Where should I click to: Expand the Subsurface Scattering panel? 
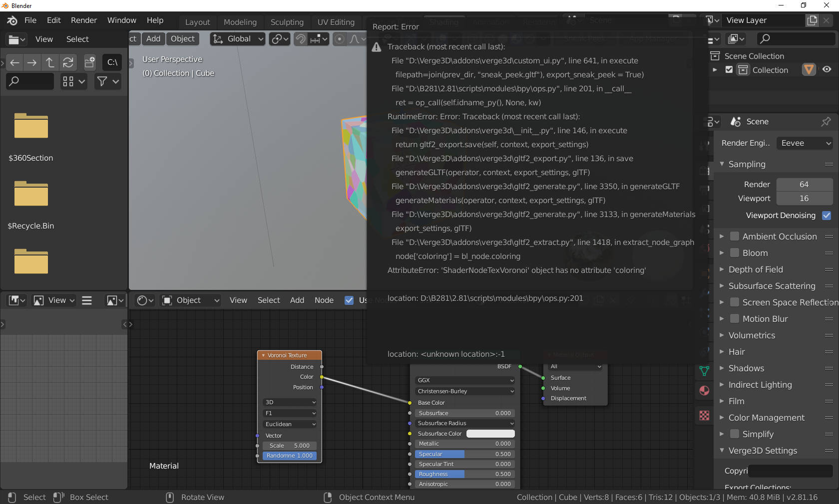[x=772, y=286]
